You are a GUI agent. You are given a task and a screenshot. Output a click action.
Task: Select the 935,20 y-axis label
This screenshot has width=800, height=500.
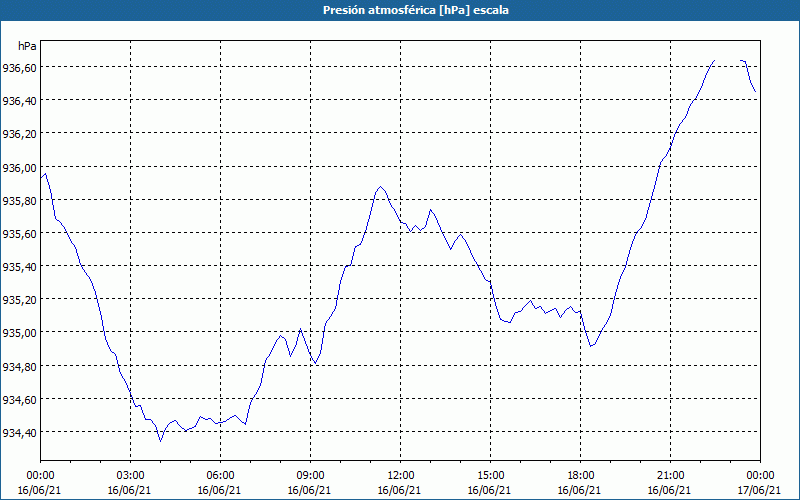[19, 299]
